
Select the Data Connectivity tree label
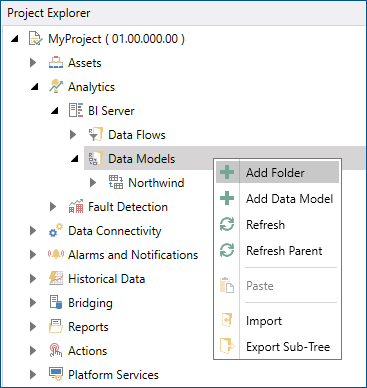(x=115, y=231)
